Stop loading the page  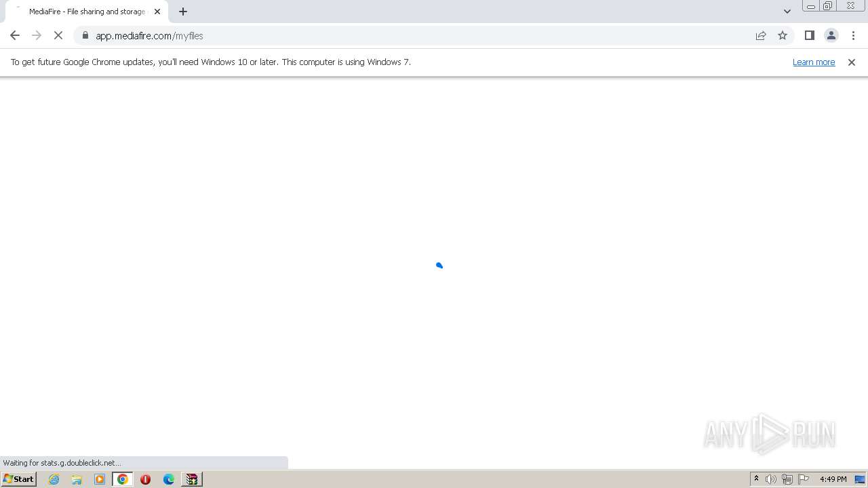(58, 35)
